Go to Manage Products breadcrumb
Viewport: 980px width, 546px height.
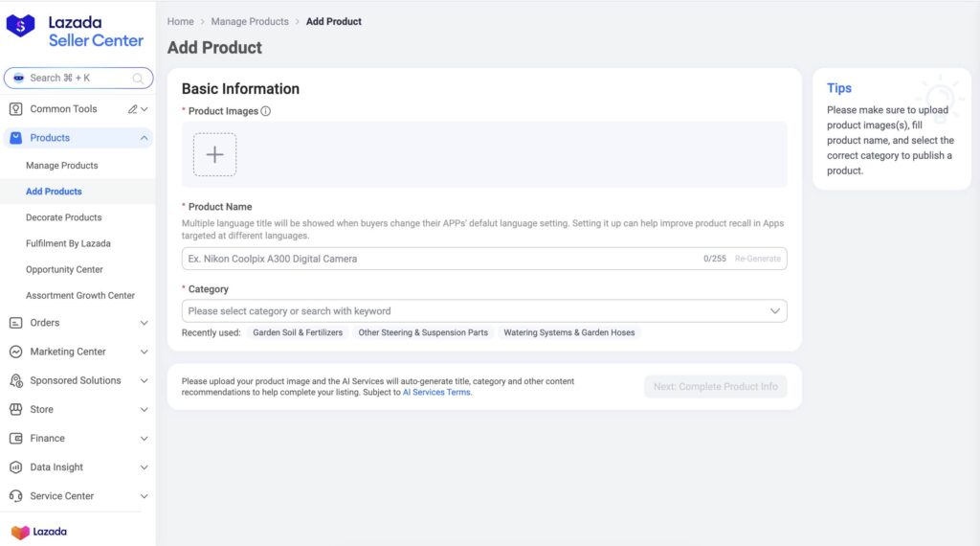[250, 21]
